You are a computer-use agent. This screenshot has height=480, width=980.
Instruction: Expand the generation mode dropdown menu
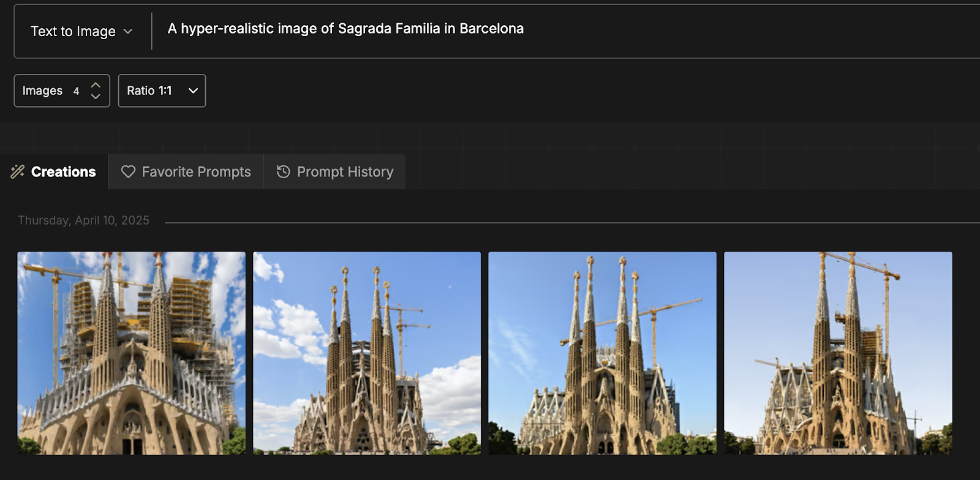(x=80, y=31)
